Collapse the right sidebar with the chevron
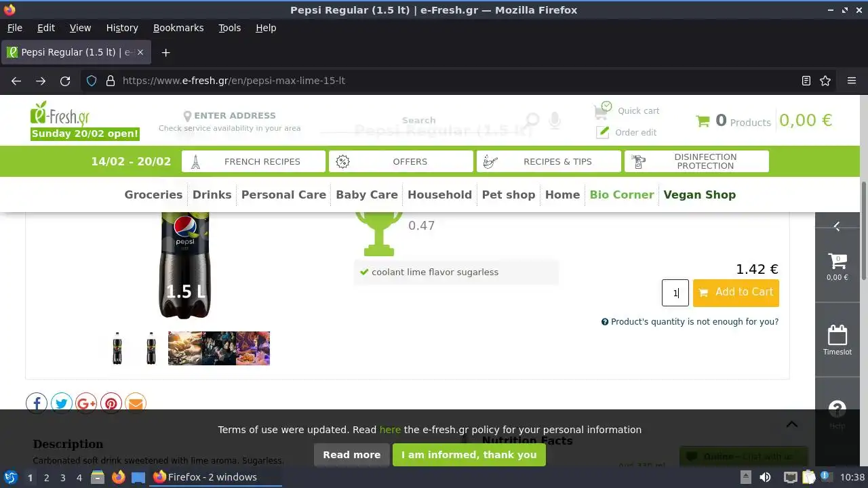 [837, 226]
